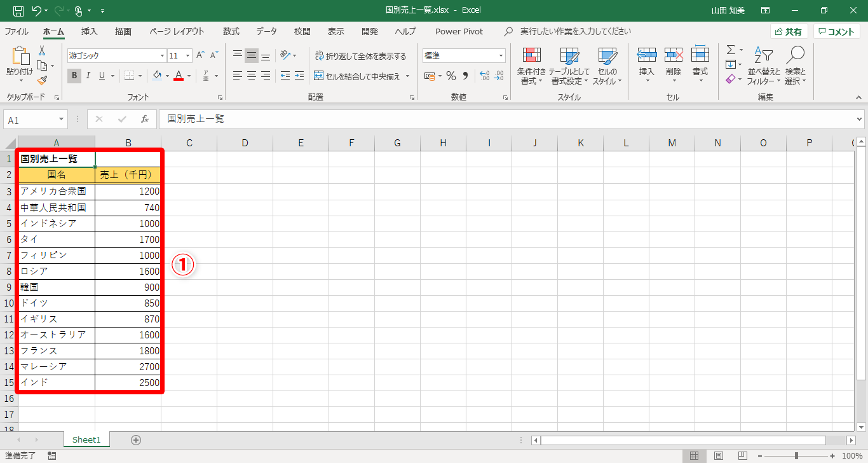Align cell text to the right
The image size is (868, 463).
(266, 76)
